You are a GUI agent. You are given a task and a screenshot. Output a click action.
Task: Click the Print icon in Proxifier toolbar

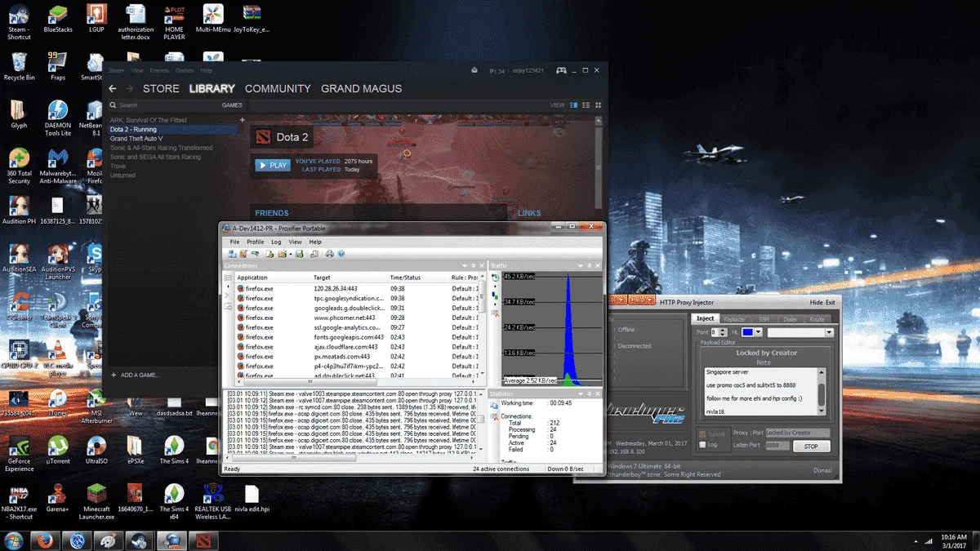pyautogui.click(x=330, y=254)
